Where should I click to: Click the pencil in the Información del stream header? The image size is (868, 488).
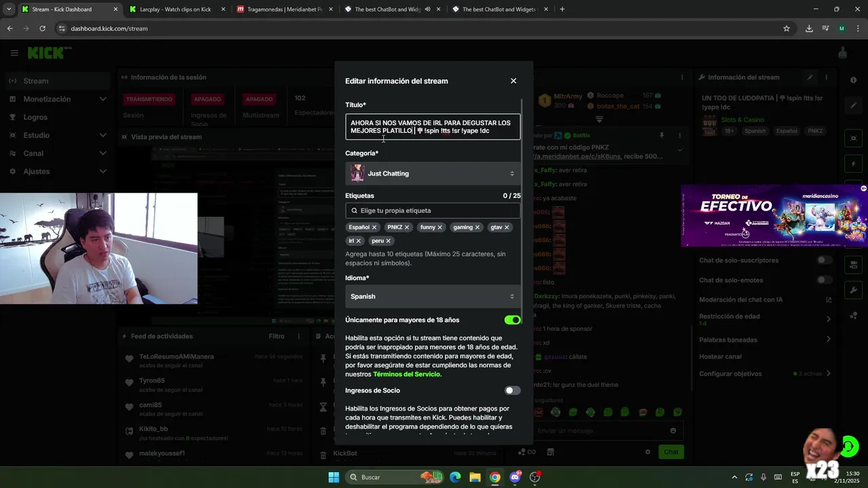click(810, 77)
